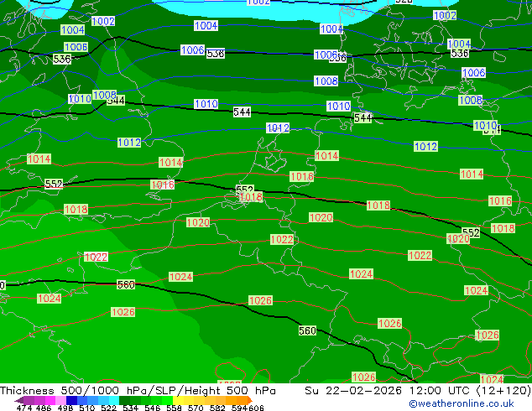Screen dimensions: 532x411
Task: Select the forecast date 'Su 22-02-2026'
Action: tap(353, 391)
